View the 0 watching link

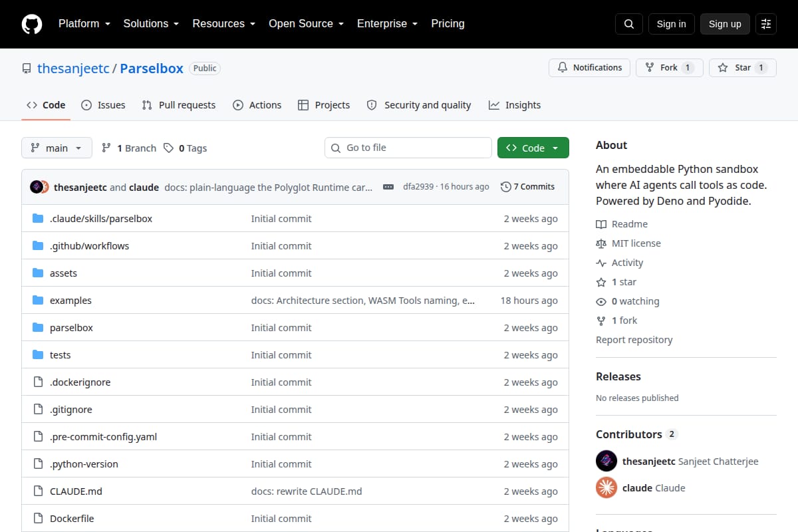628,301
